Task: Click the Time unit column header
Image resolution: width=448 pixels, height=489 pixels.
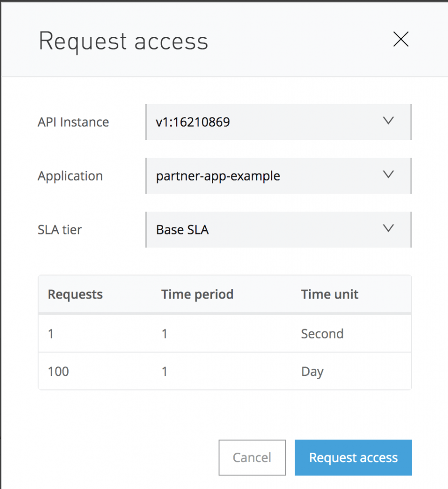Action: click(330, 294)
